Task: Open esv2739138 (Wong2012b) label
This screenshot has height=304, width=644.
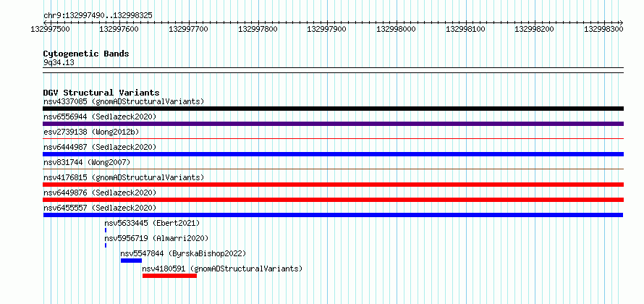Action: coord(91,132)
